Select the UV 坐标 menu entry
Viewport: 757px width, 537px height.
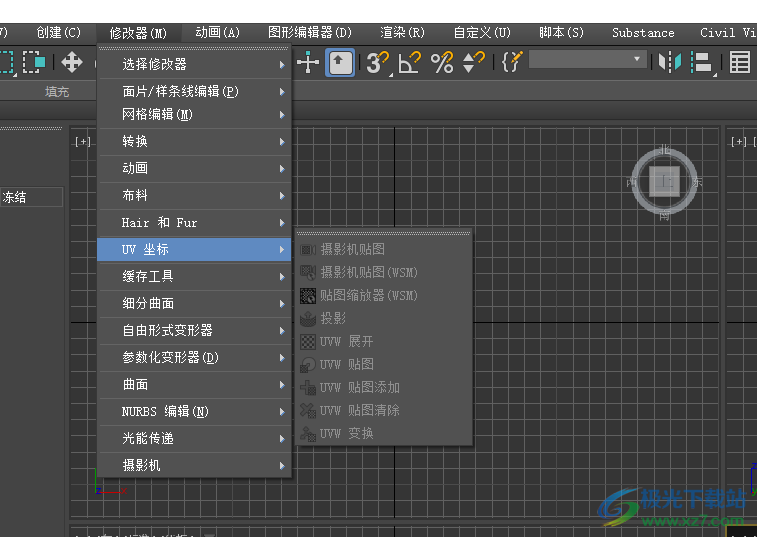click(x=195, y=250)
